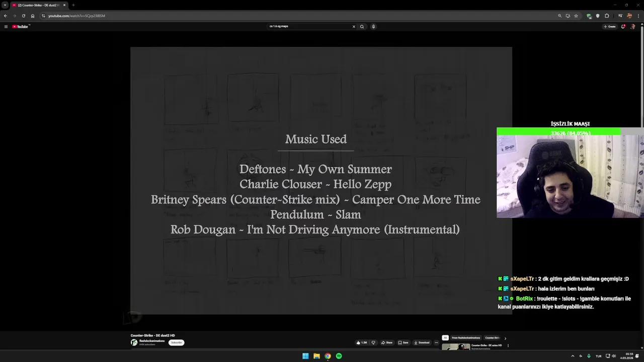The width and height of the screenshot is (644, 362).
Task: Open the clock showing 01:33
Action: pyautogui.click(x=626, y=356)
